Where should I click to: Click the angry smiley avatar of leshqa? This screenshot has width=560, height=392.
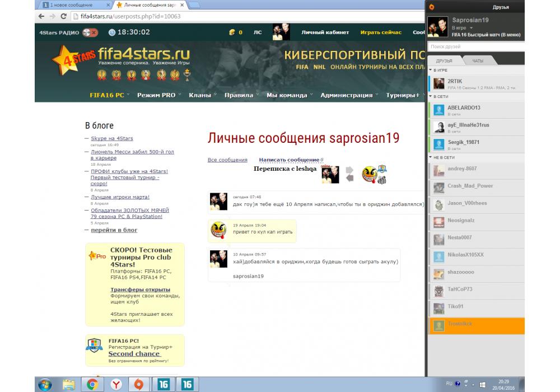click(370, 174)
